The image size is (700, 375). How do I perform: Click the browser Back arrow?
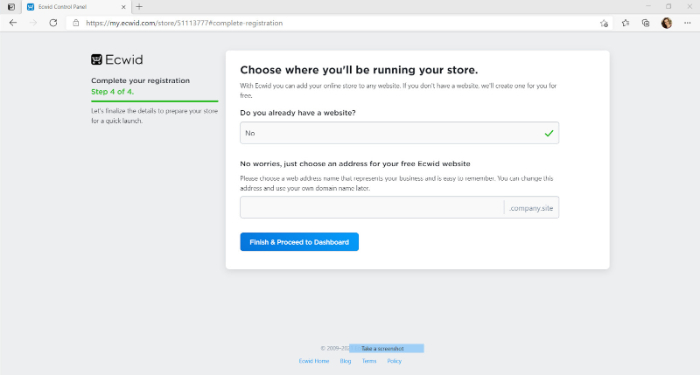coord(12,23)
